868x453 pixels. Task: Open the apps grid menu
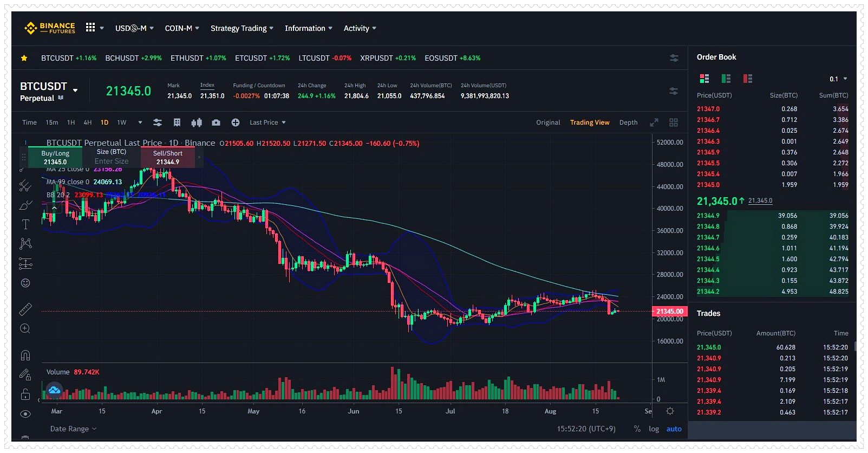(90, 27)
